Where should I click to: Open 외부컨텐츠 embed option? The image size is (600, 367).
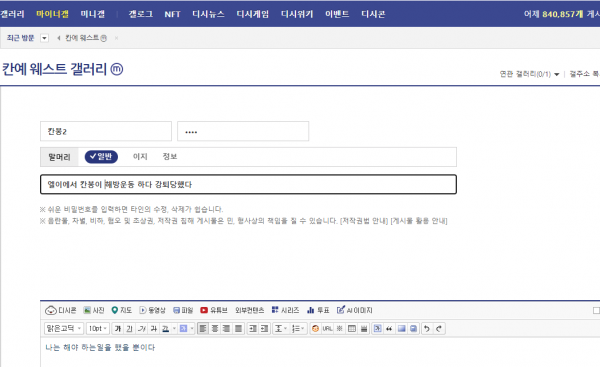[x=249, y=310]
